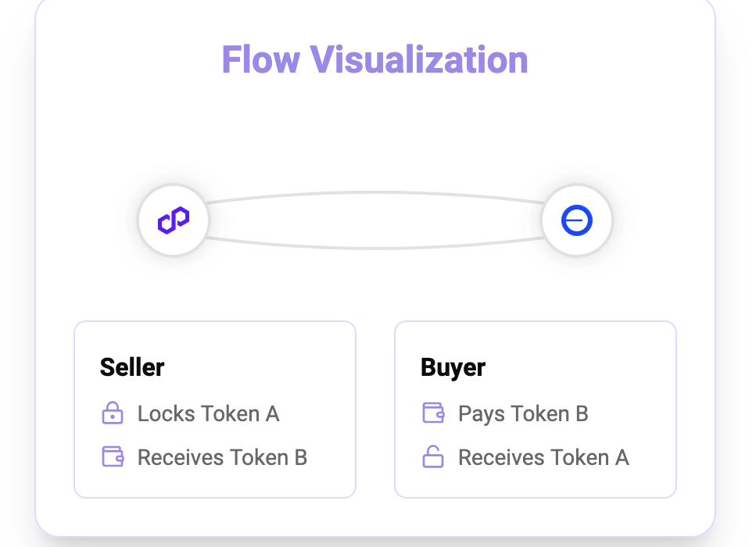This screenshot has width=756, height=547.
Task: Click the wallet icon beside Receives Token B
Action: point(113,456)
